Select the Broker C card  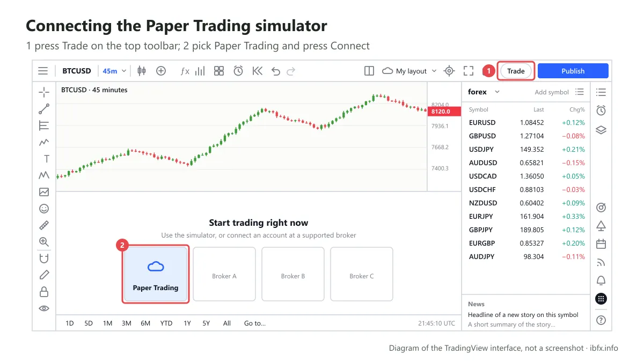click(362, 274)
